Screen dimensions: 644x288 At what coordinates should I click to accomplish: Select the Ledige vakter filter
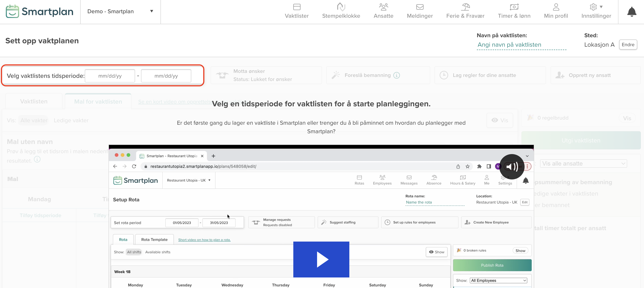coord(71,120)
